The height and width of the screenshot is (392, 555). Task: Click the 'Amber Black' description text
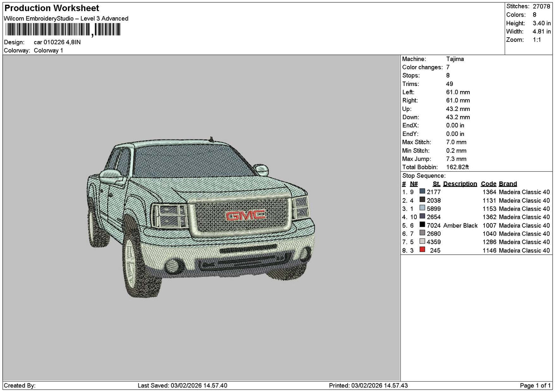[461, 225]
